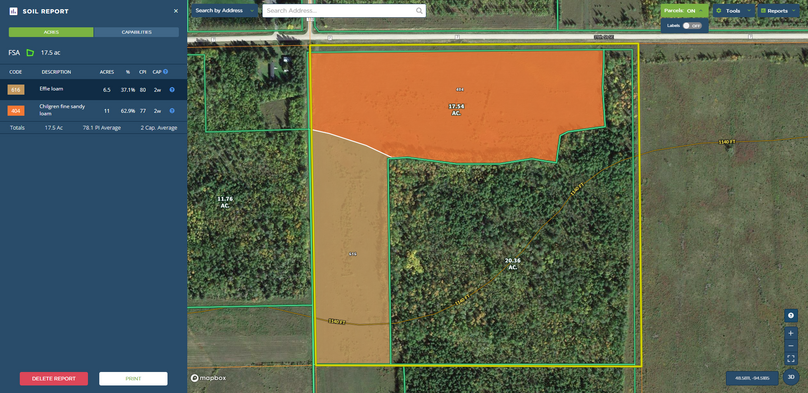Click the green FSA field boundary icon
This screenshot has height=393, width=808.
pos(30,53)
